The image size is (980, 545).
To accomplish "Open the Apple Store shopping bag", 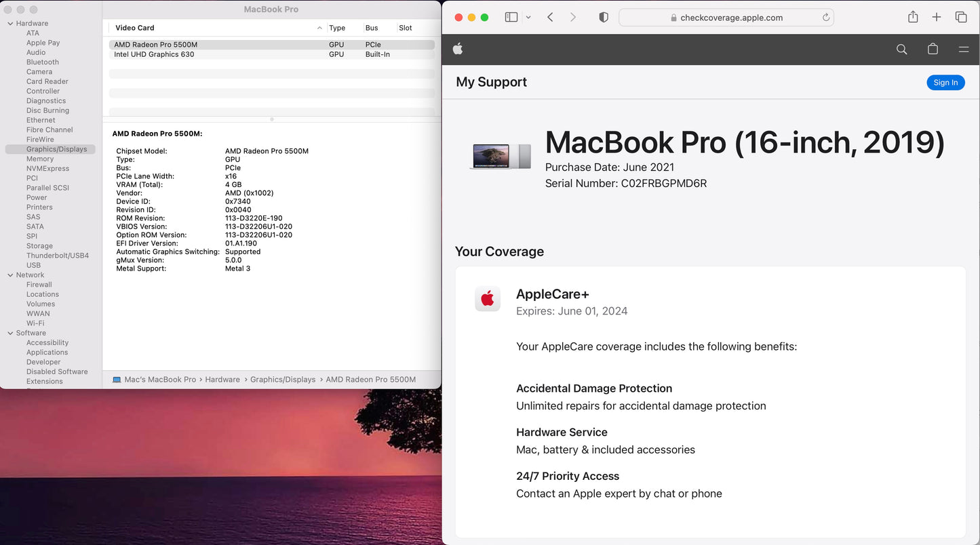I will coord(933,49).
